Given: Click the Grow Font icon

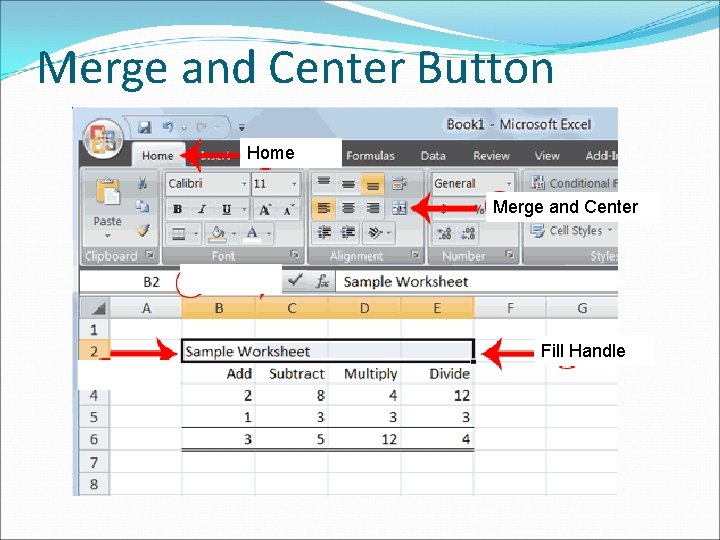Looking at the screenshot, I should point(265,209).
